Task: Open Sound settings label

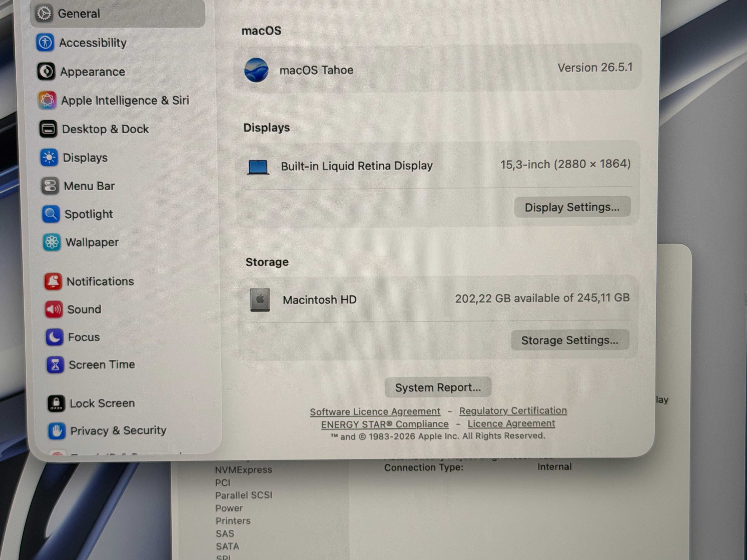Action: pyautogui.click(x=84, y=309)
